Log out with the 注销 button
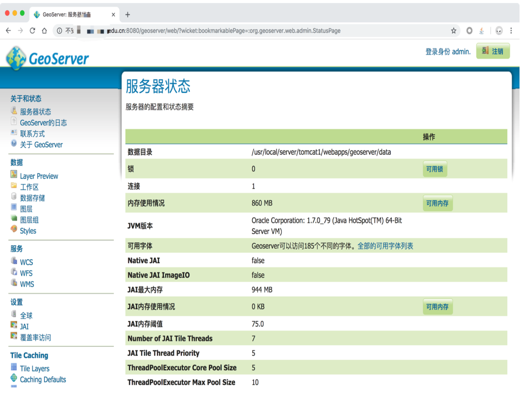522x420 pixels. (493, 51)
